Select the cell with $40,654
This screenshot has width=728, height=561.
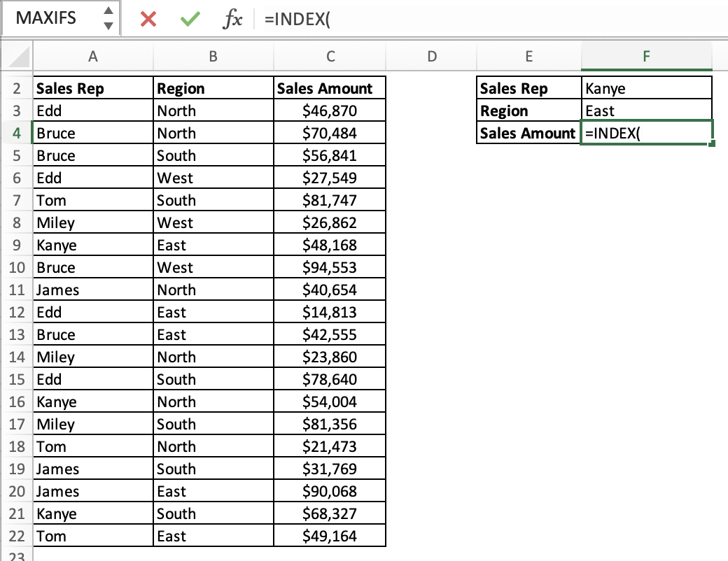[x=330, y=290]
